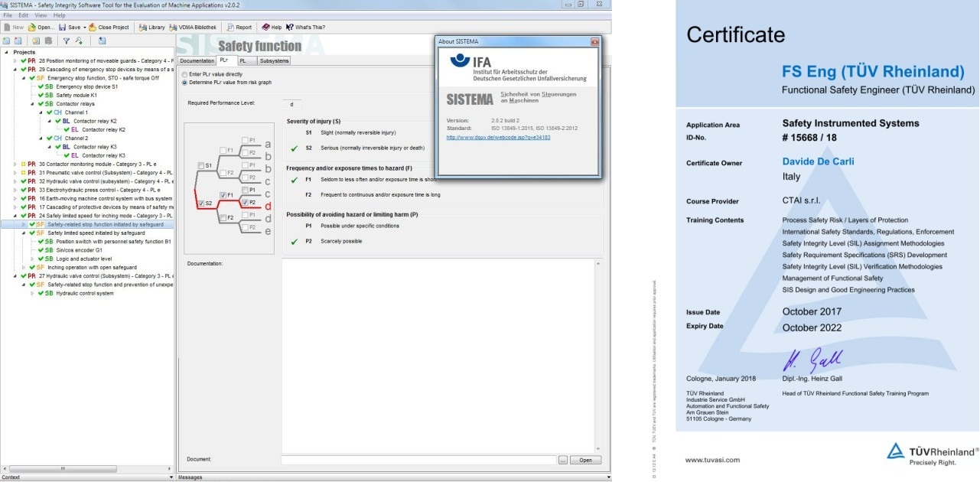
Task: Open the Edit menu
Action: [x=24, y=15]
